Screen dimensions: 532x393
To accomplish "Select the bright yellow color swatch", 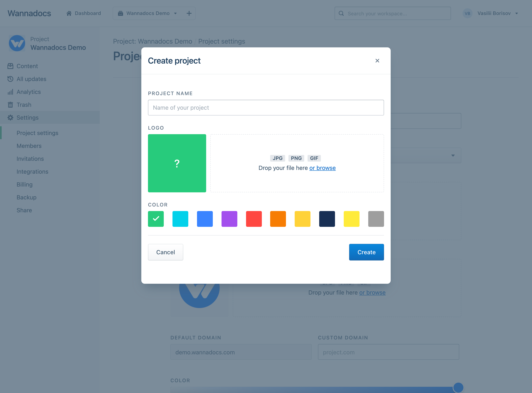I will coord(352,219).
